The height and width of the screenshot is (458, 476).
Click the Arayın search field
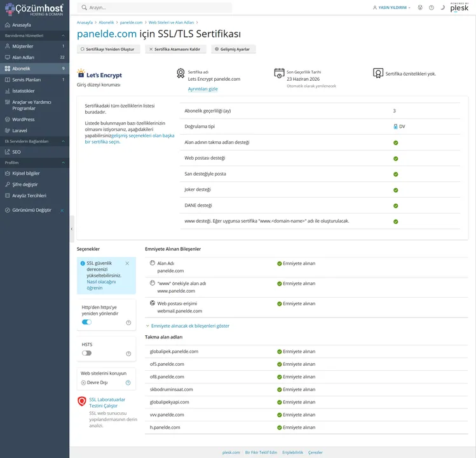tap(155, 8)
